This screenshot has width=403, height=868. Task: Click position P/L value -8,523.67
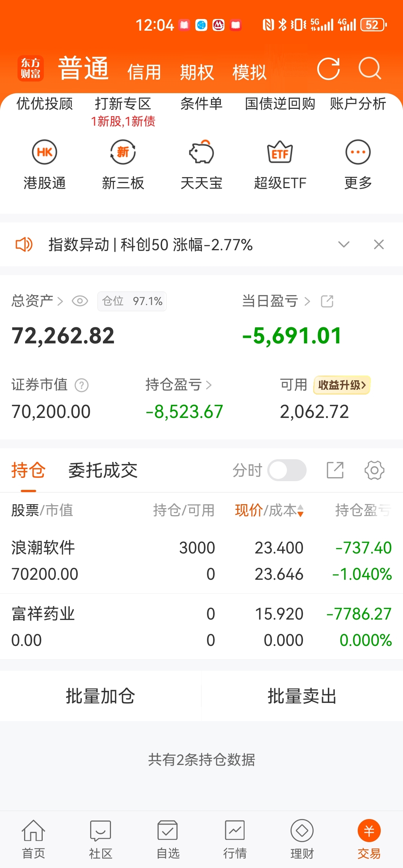tap(184, 412)
